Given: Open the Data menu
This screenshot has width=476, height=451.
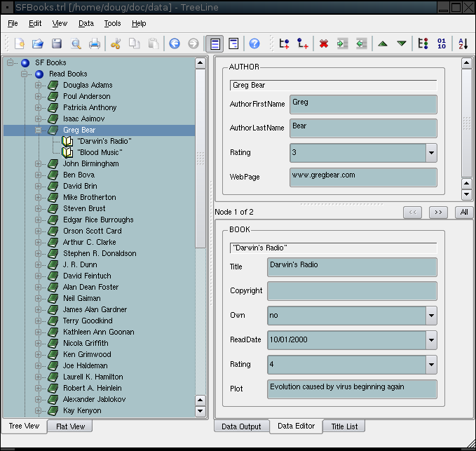Looking at the screenshot, I should tap(86, 23).
